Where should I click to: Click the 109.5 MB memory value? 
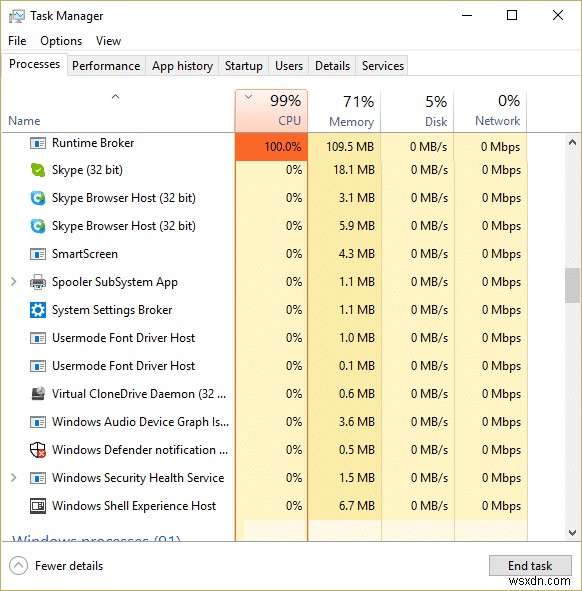coord(350,147)
